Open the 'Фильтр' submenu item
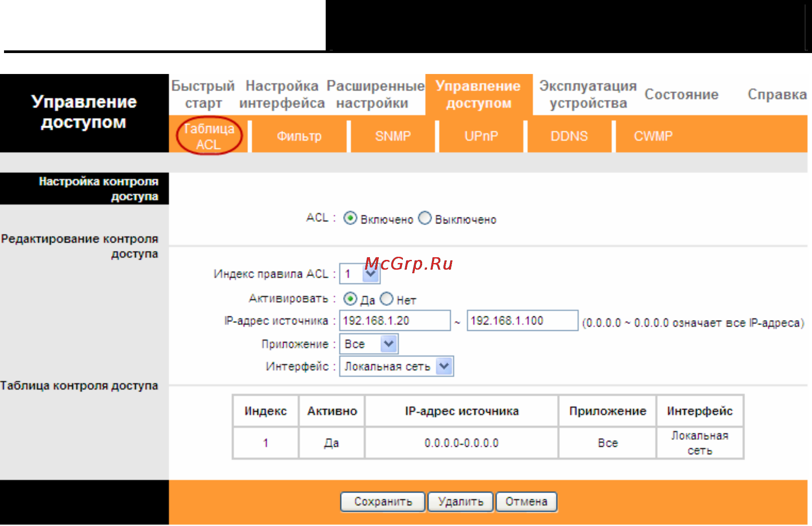This screenshot has height=526, width=812. click(x=299, y=136)
